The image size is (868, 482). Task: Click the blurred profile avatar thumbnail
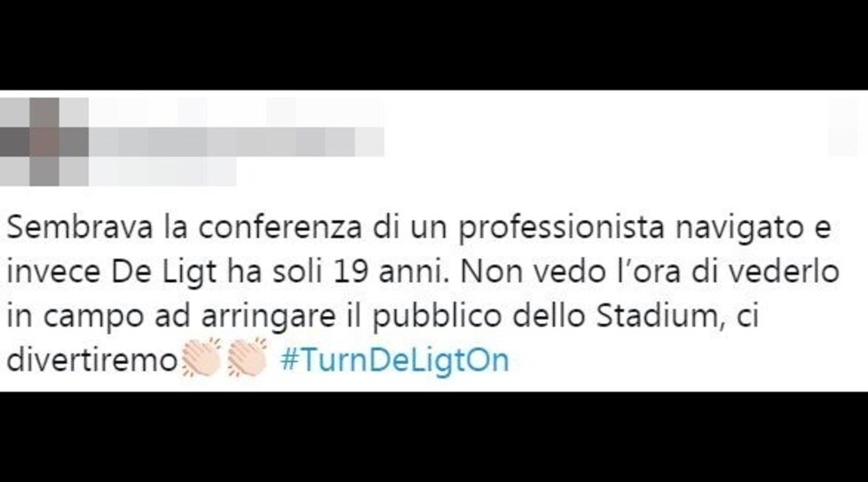[44, 142]
